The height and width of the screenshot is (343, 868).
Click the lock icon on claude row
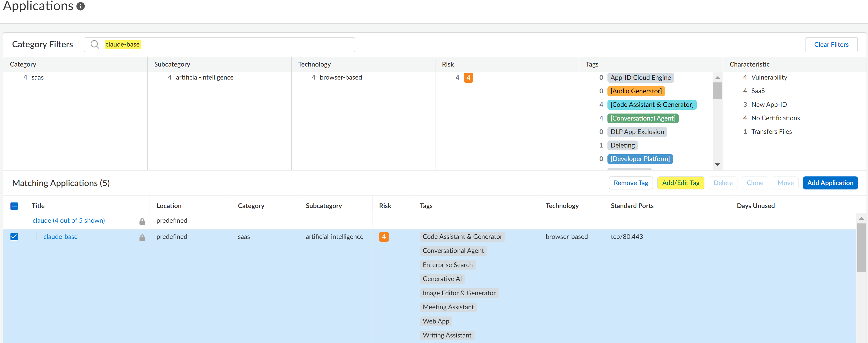click(x=142, y=221)
